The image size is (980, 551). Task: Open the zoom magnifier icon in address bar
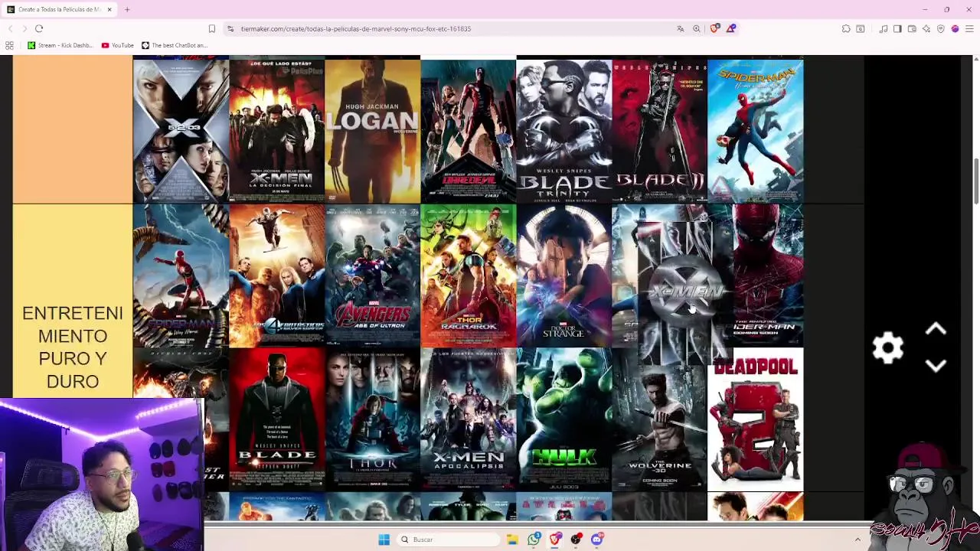[x=697, y=28]
